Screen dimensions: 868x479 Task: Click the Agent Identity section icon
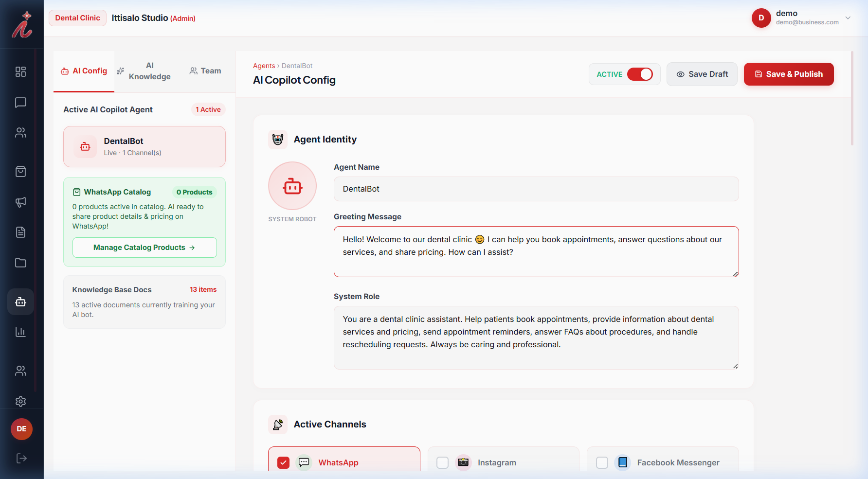pyautogui.click(x=278, y=140)
